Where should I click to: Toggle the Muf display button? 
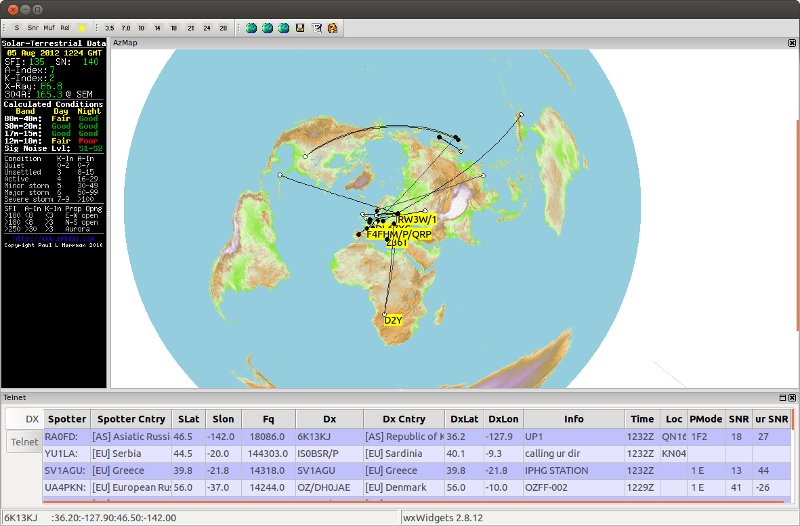pos(49,28)
